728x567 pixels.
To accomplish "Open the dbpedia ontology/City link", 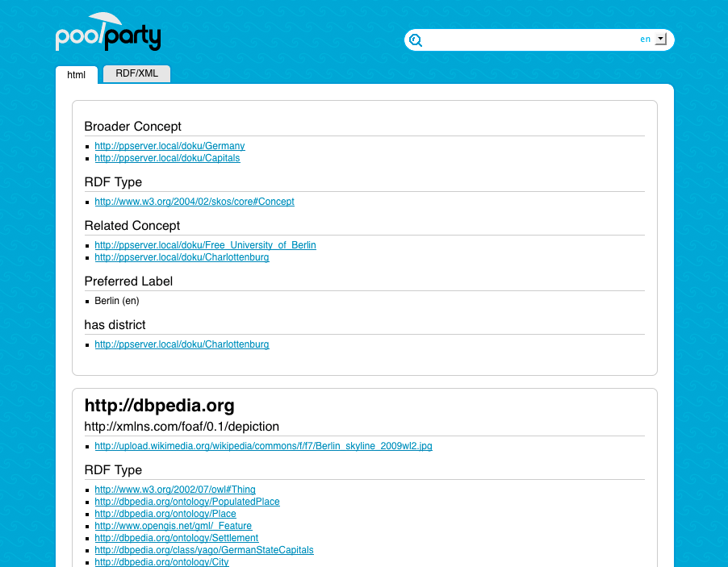I will click(x=161, y=561).
